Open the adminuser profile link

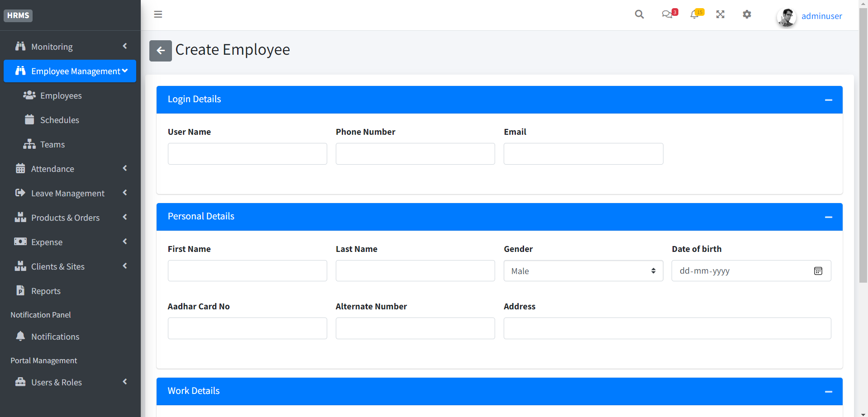coord(821,15)
